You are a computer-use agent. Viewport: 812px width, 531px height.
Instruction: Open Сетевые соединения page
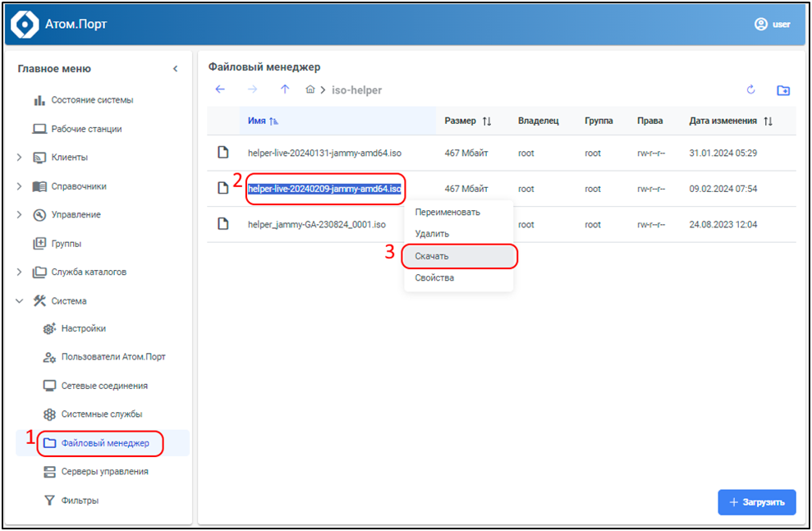point(103,386)
